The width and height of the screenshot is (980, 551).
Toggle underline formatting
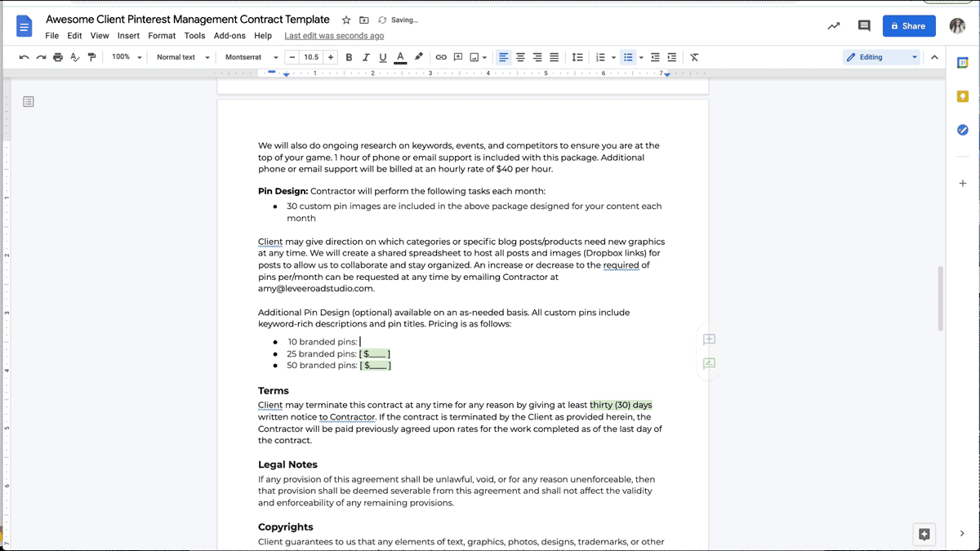pyautogui.click(x=382, y=57)
